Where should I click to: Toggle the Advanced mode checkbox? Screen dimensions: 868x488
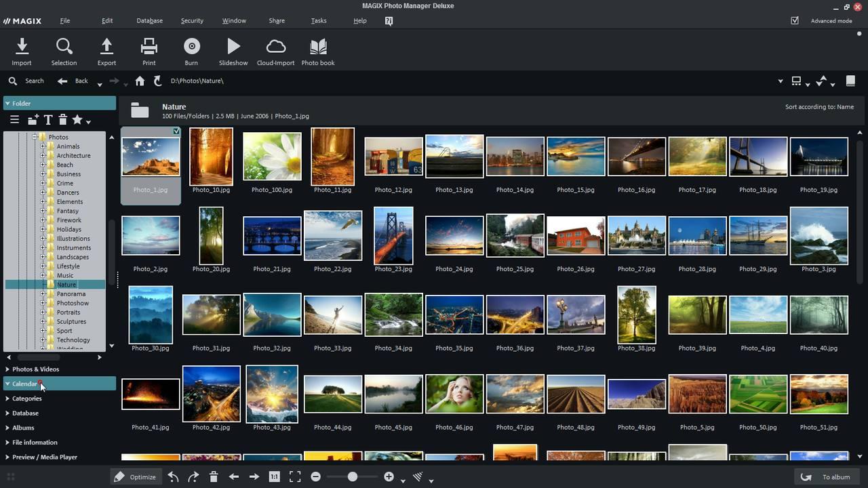(795, 21)
